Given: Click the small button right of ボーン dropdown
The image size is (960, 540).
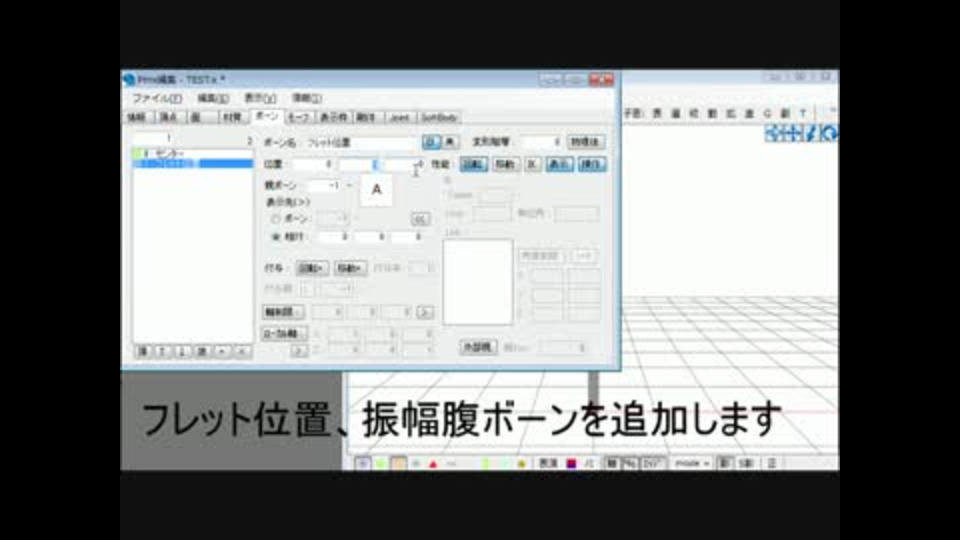Looking at the screenshot, I should [x=420, y=219].
